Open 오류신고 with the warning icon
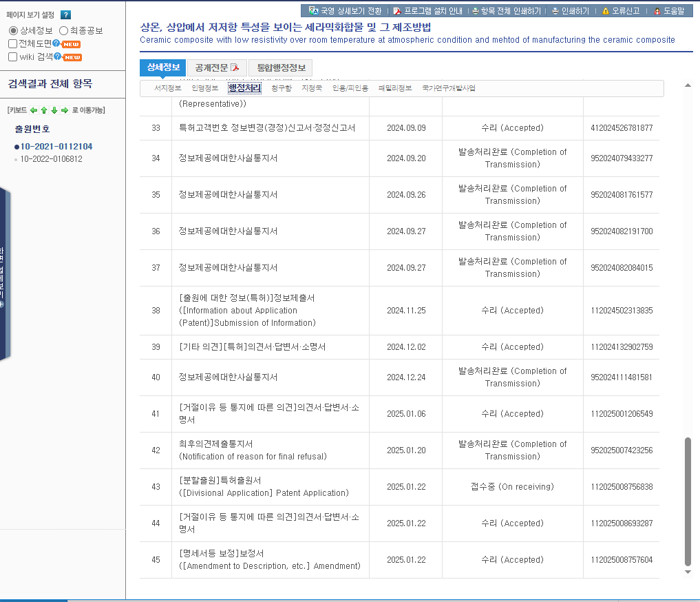Viewport: 700px width, 602px height. click(x=620, y=11)
